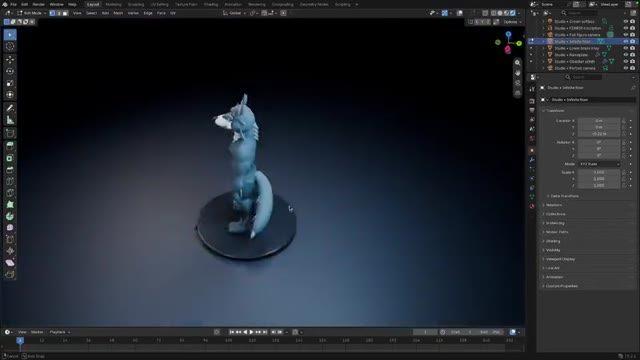Select the Rip Region tool
The height and width of the screenshot is (360, 640).
tap(10, 274)
